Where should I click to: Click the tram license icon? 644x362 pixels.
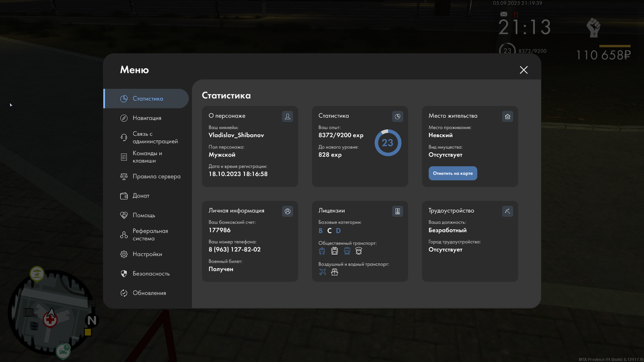(335, 251)
